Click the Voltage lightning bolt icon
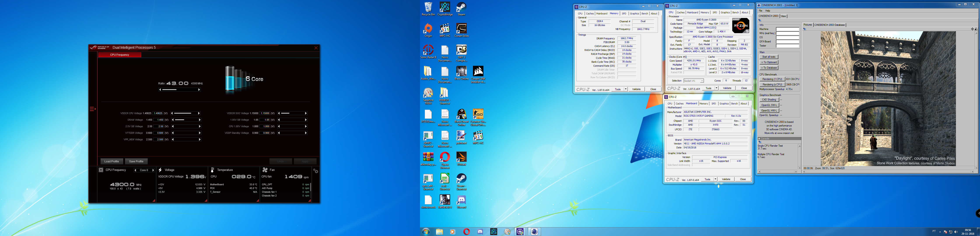 [x=160, y=170]
